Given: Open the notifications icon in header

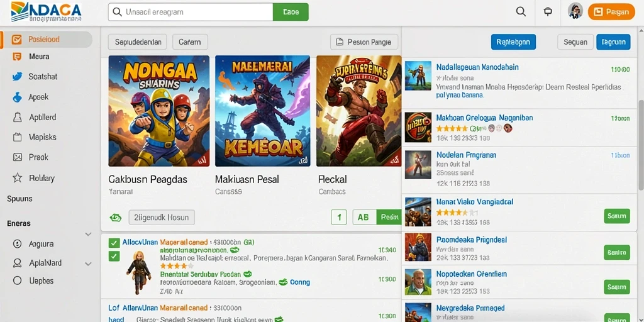Looking at the screenshot, I should pyautogui.click(x=548, y=11).
